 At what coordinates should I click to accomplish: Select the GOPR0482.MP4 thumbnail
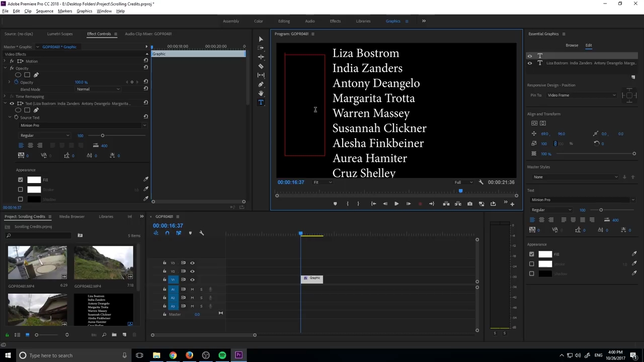[x=104, y=262]
